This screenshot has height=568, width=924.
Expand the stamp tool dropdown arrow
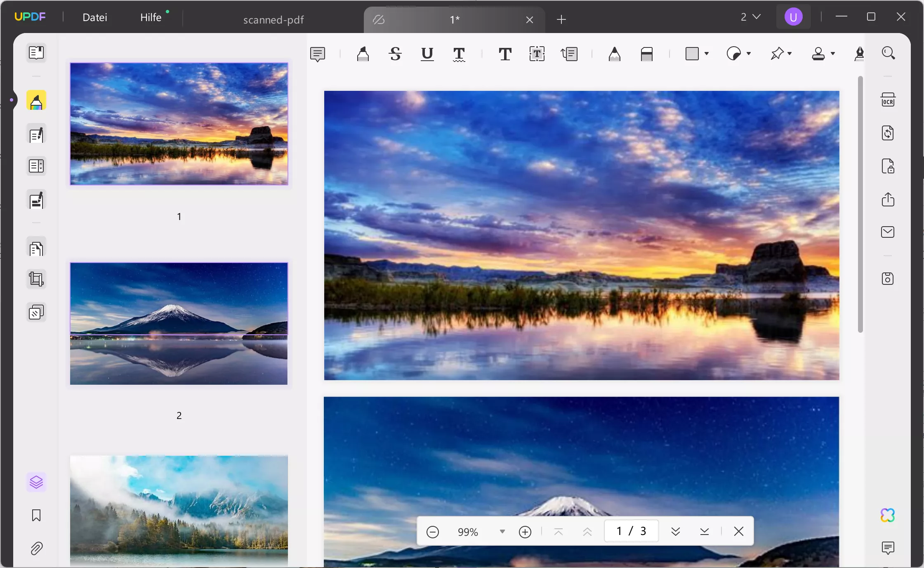(x=833, y=54)
